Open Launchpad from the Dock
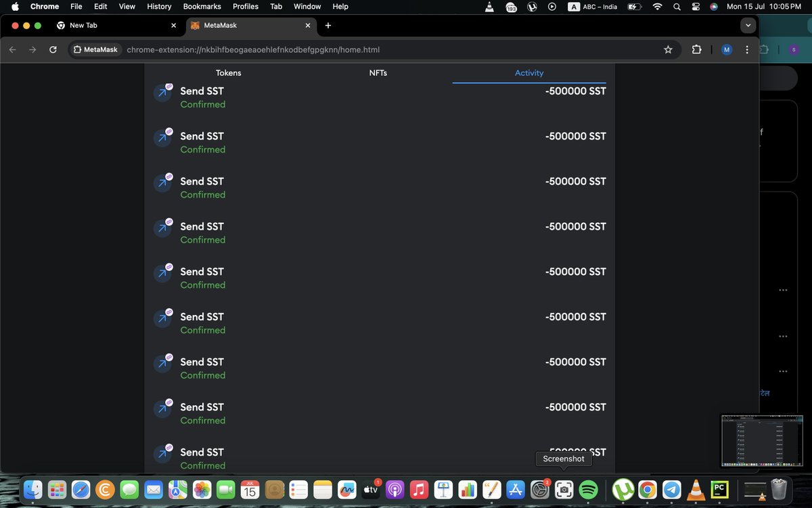 tap(57, 489)
